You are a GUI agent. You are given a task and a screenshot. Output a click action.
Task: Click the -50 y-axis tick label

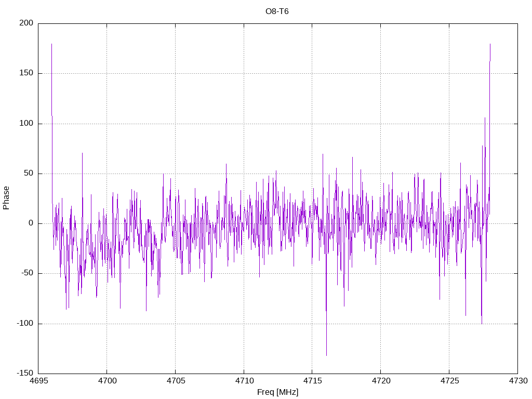point(27,273)
